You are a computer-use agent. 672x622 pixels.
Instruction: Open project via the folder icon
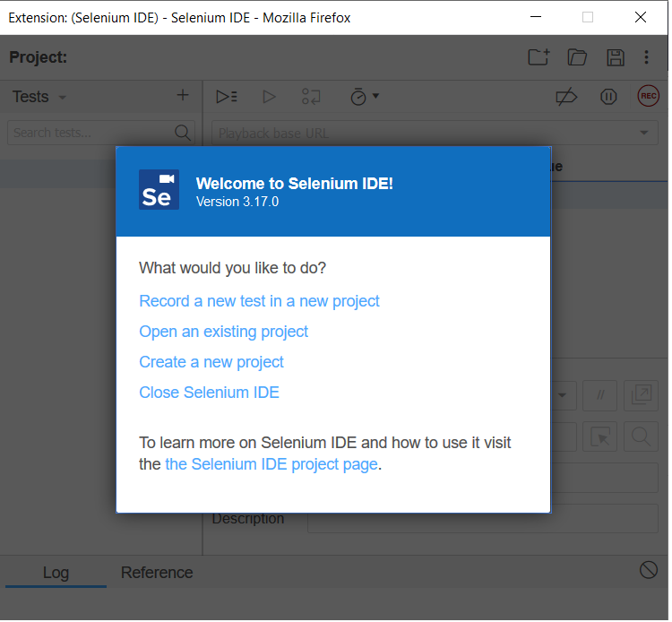click(577, 57)
